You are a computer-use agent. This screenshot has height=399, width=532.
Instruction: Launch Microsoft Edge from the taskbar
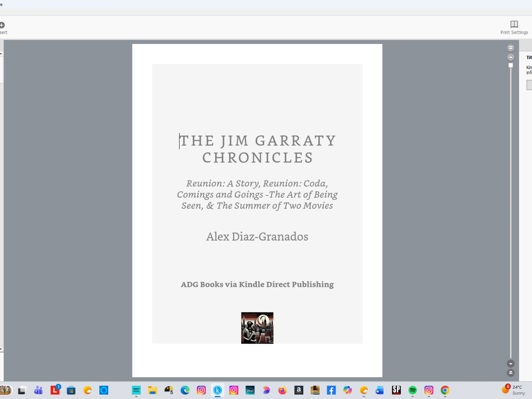click(x=184, y=390)
